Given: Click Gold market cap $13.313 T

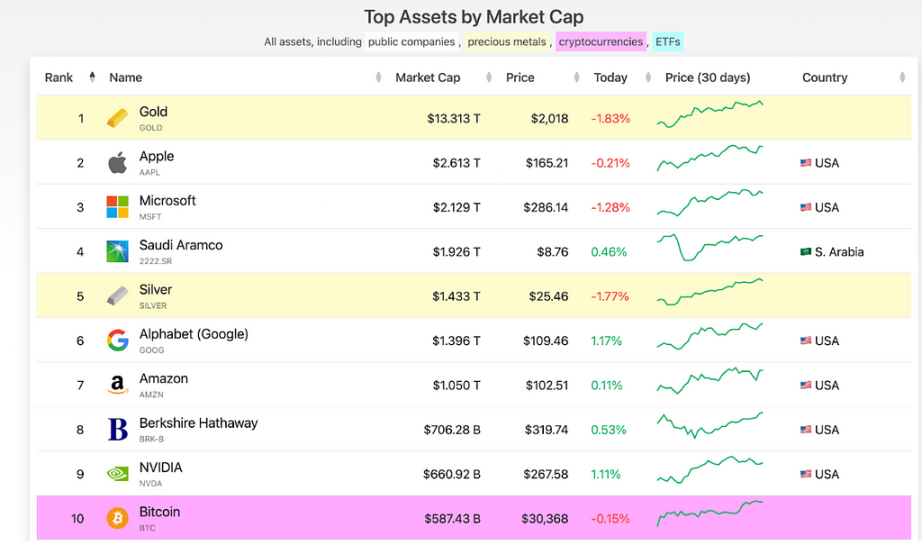Looking at the screenshot, I should (x=453, y=119).
